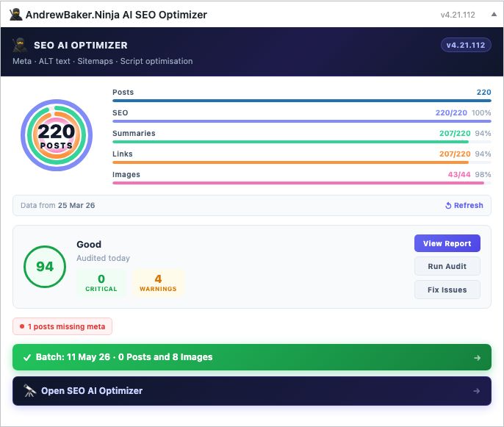504x427 pixels.
Task: Click the 94% Summaries percentage
Action: pos(483,134)
